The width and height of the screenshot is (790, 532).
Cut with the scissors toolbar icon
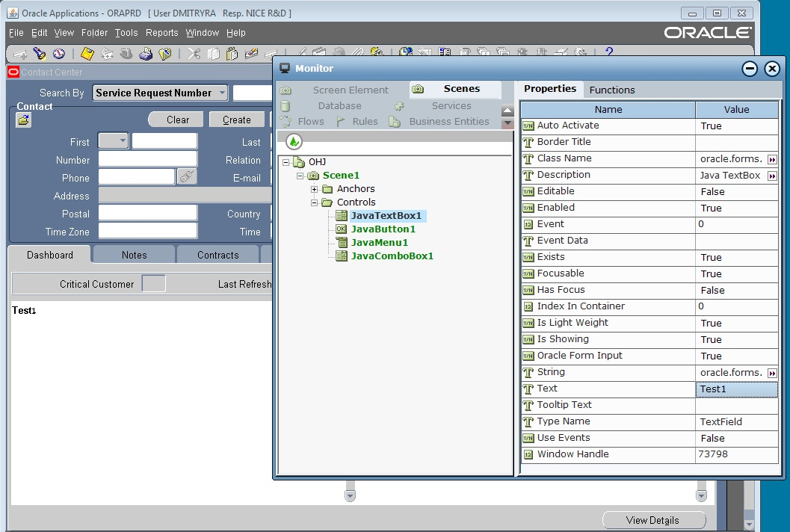[194, 53]
